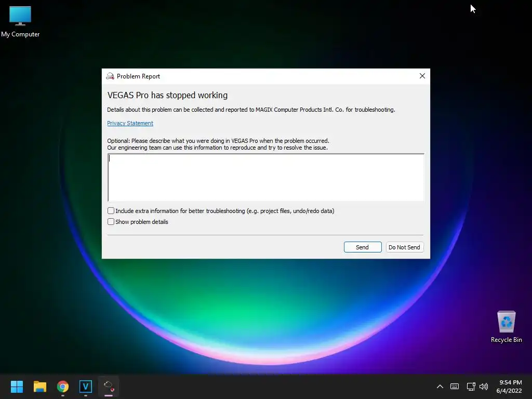The image size is (532, 399).
Task: Open Google Chrome from the taskbar
Action: [x=63, y=387]
